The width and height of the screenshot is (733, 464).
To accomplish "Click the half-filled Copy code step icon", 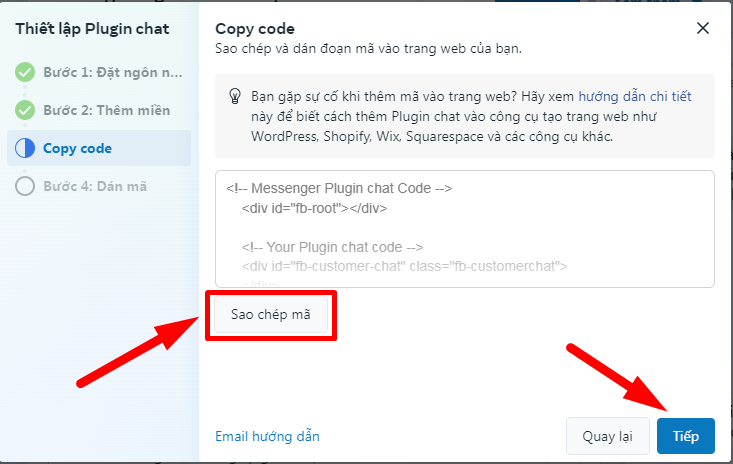I will pos(25,148).
